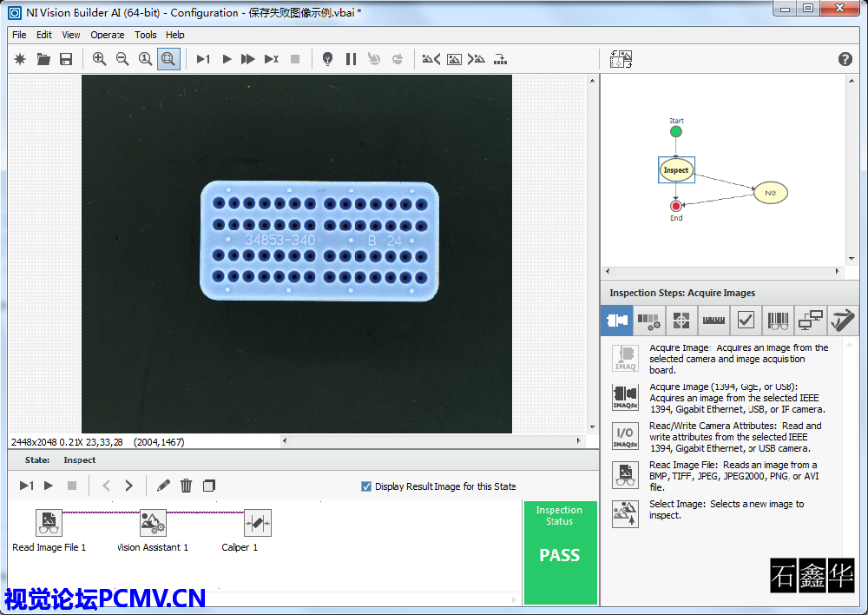Screen dimensions: 868x615
Task: Click the lightbulb highlight icon
Action: click(x=328, y=59)
